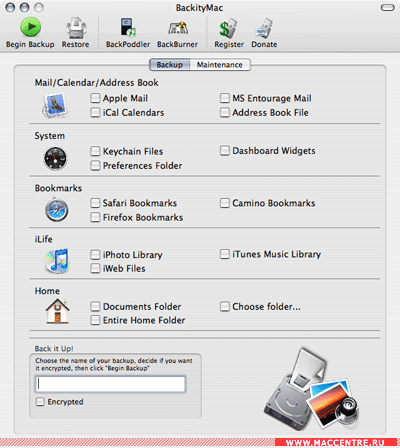Open the Donate toolbar icon
Screen dimensions: 400x448
[x=264, y=28]
